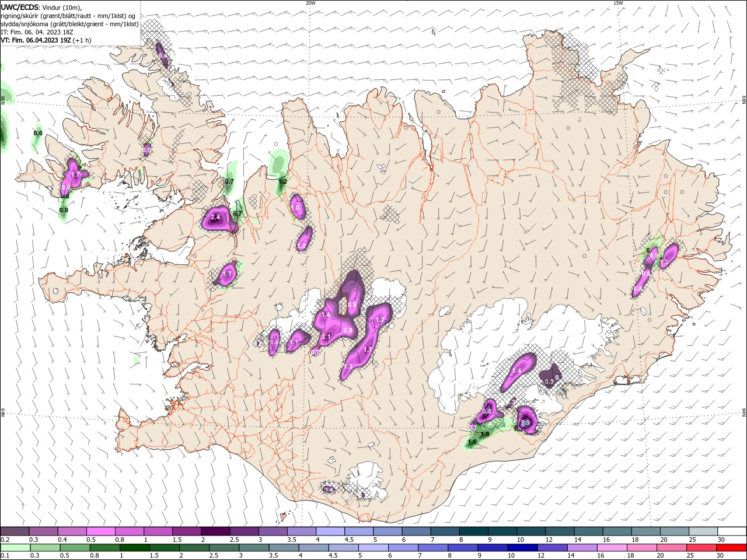Select the '0.3' value on the glacier

(x=549, y=382)
